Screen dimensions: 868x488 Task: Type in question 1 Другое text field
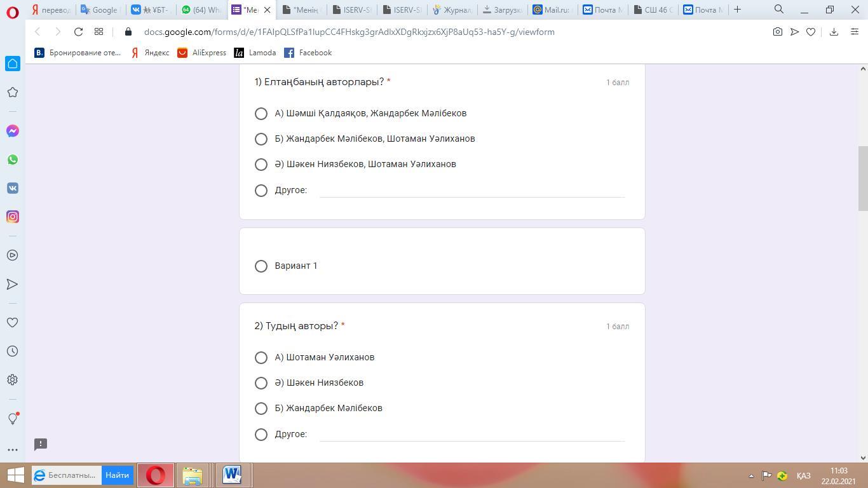pos(471,190)
